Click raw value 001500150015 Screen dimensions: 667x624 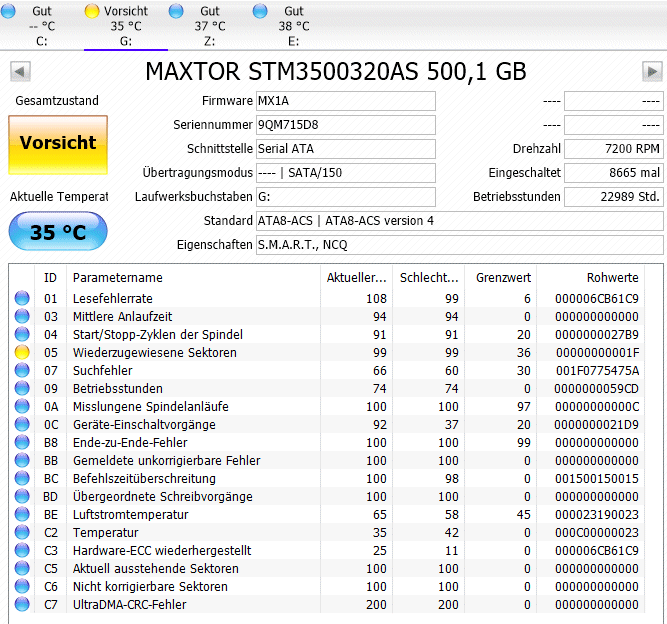(x=597, y=479)
